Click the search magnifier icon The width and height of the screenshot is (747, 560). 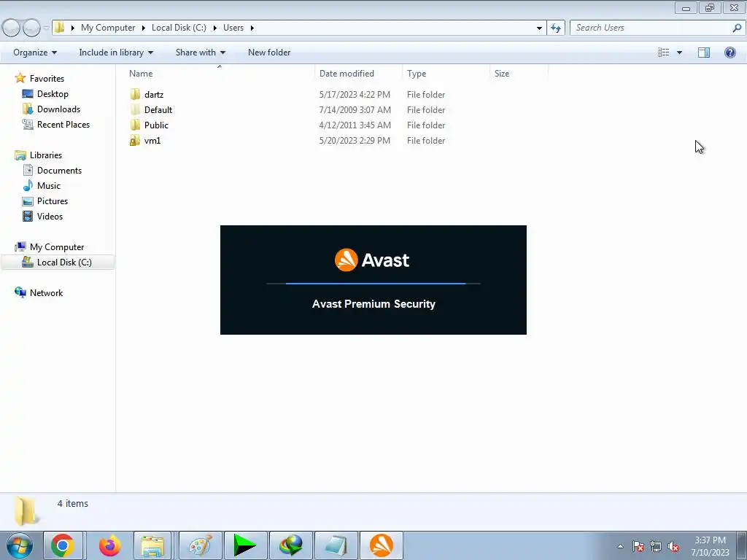pos(737,28)
